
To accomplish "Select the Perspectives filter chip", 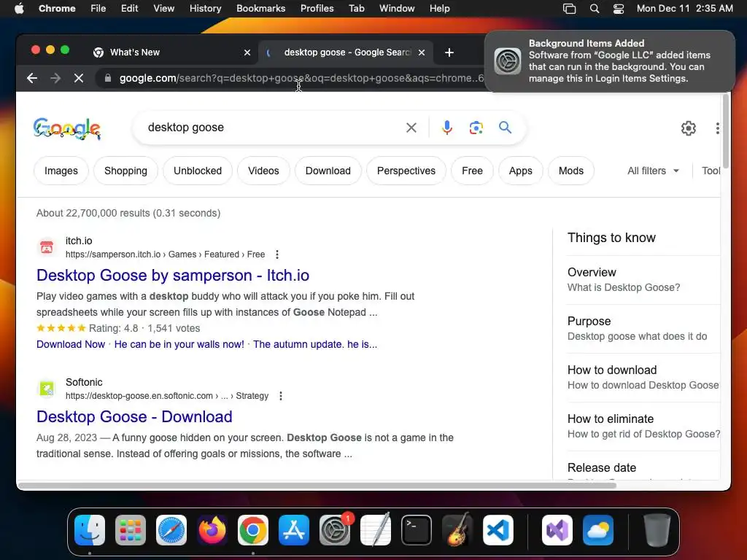I will [x=406, y=171].
